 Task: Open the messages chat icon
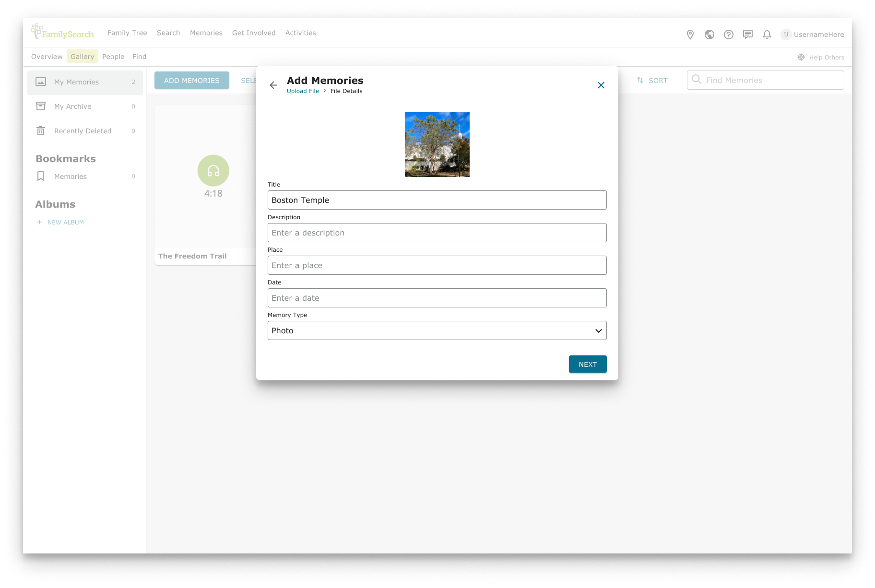747,35
